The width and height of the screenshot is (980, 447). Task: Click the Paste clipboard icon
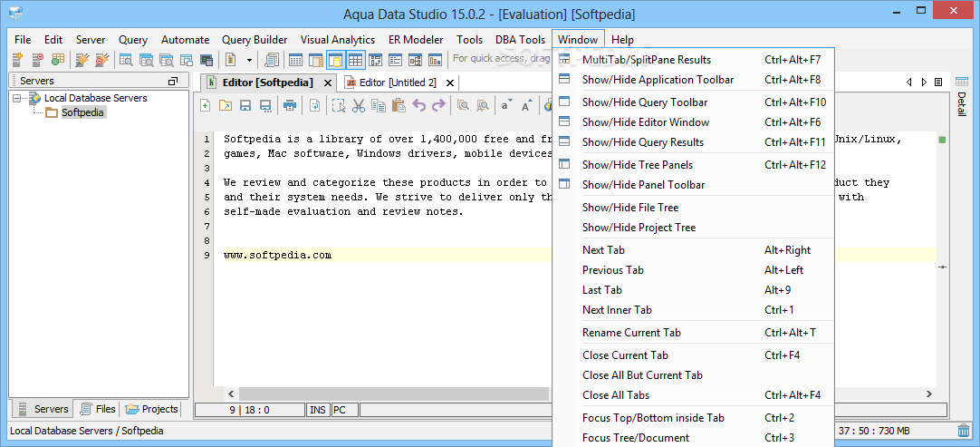[399, 105]
